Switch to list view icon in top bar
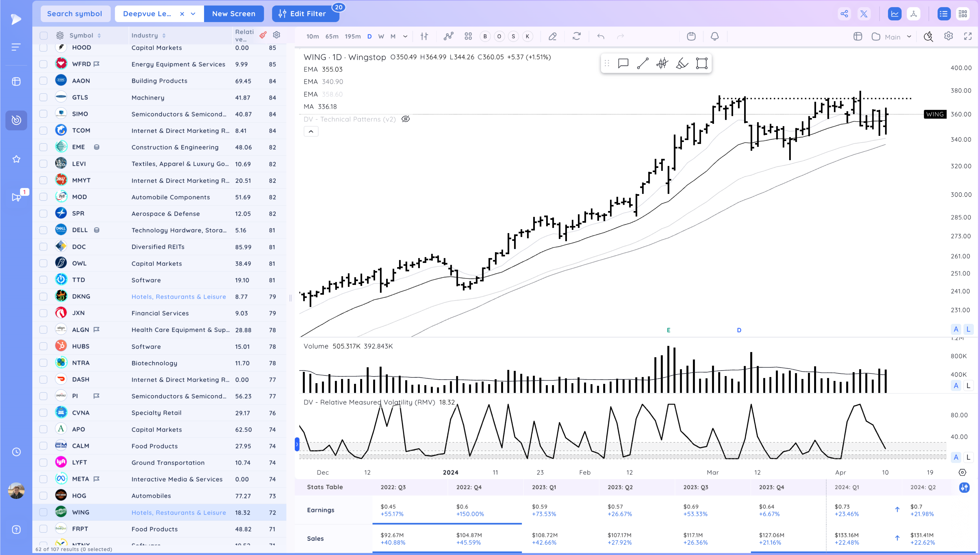 point(943,14)
